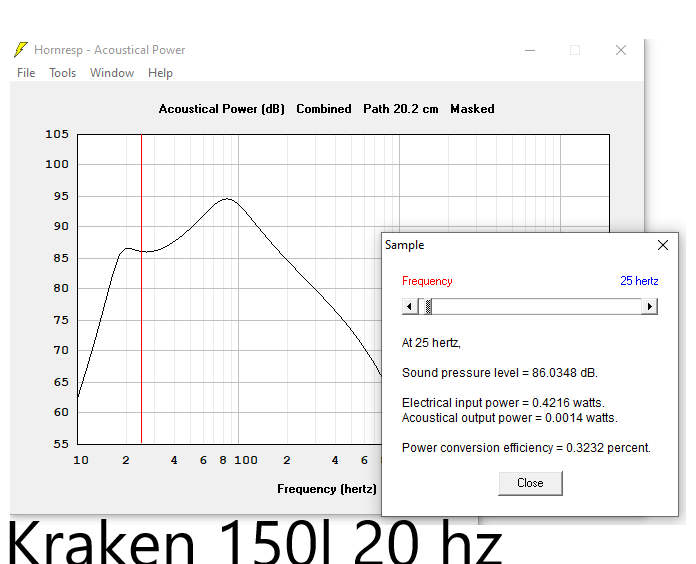This screenshot has width=696, height=564.
Task: Click the Close button in Sample dialog
Action: [530, 483]
